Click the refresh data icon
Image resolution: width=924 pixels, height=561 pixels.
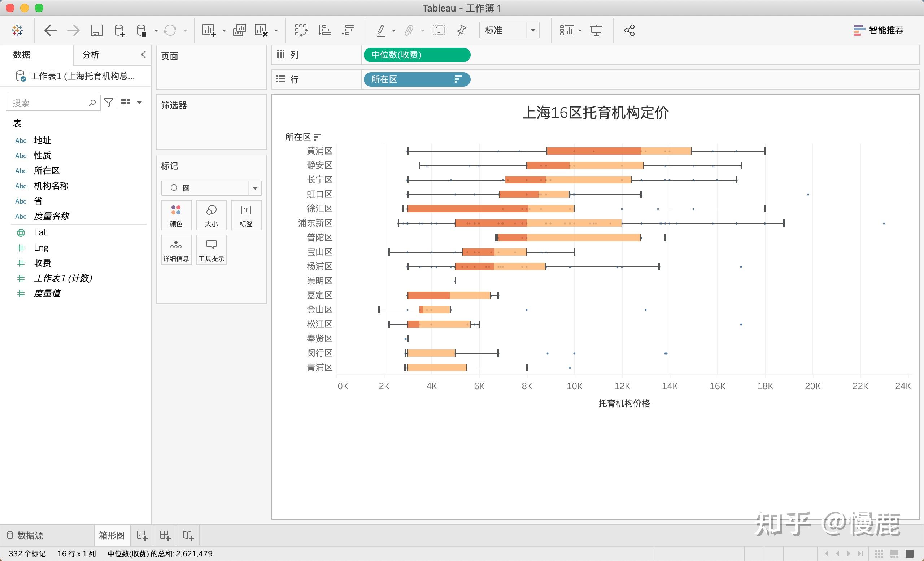pos(170,30)
